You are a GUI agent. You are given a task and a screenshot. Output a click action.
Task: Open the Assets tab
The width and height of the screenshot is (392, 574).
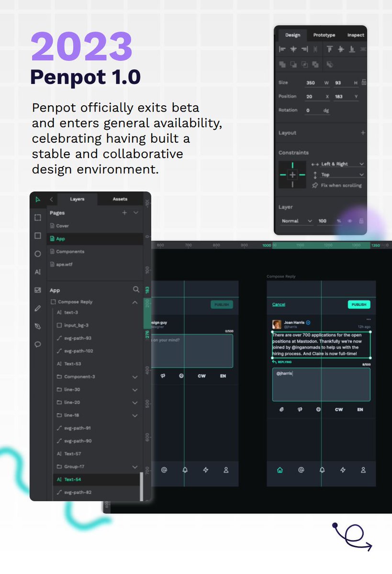click(120, 199)
